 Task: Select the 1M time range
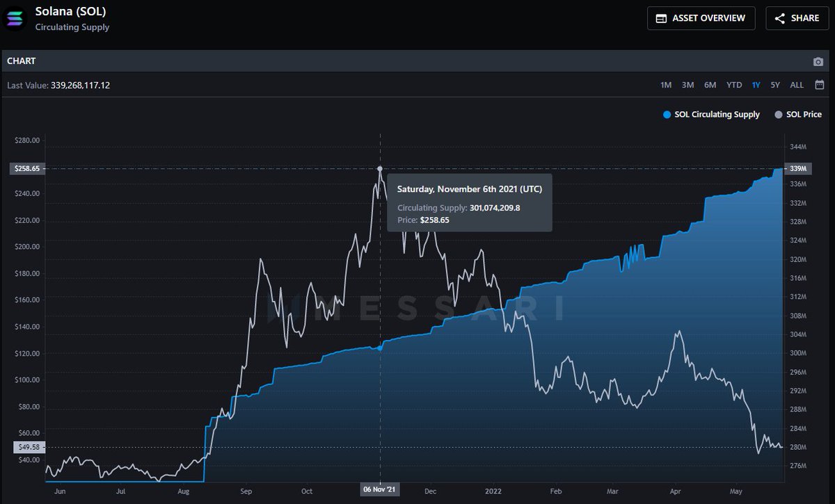coord(666,85)
